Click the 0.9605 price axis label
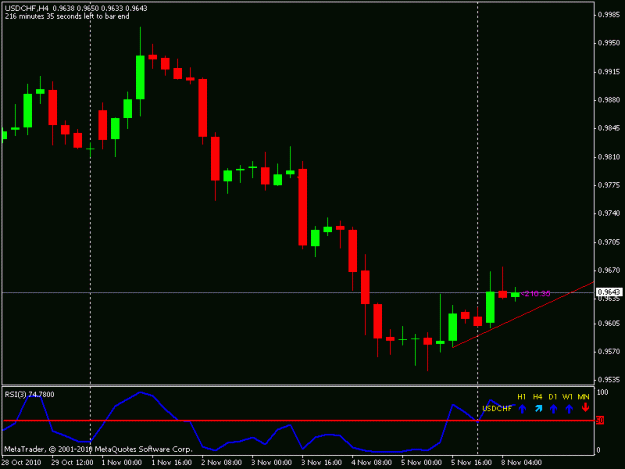This screenshot has height=469, width=625. click(x=609, y=323)
